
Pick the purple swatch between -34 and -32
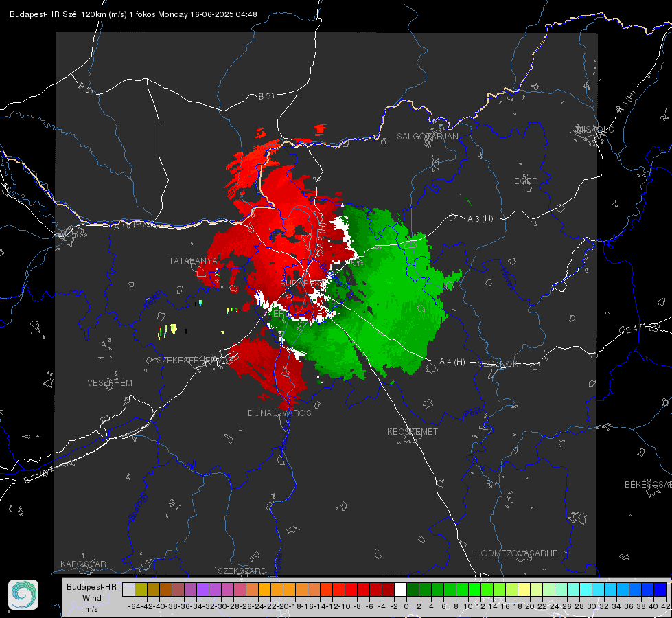(x=202, y=589)
